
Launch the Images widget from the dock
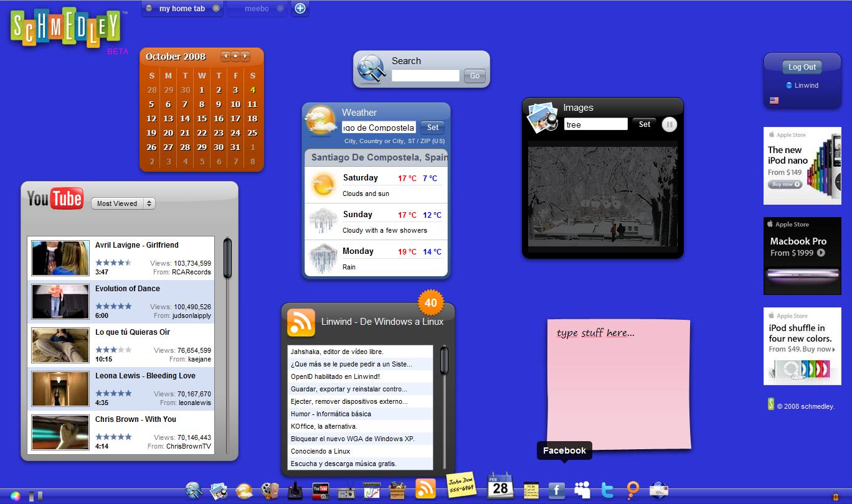[x=219, y=490]
